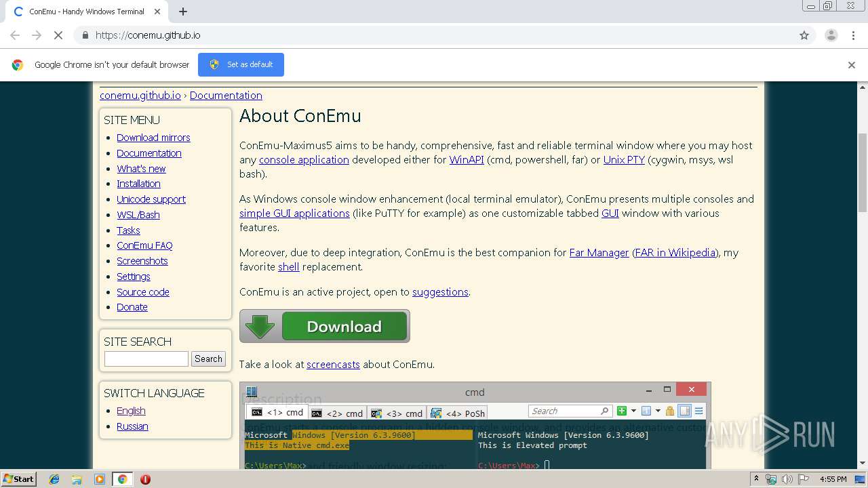Open Chrome three-dot menu
This screenshot has width=868, height=488.
[853, 35]
